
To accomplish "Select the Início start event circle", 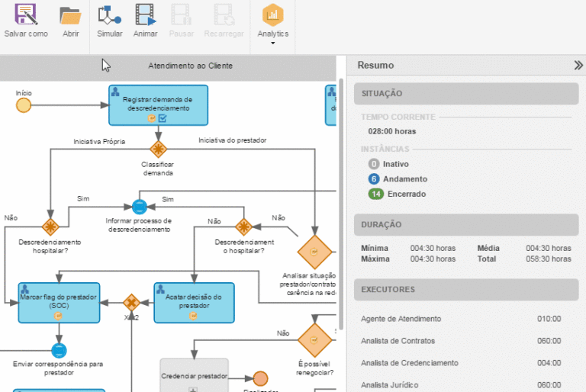I will (24, 105).
